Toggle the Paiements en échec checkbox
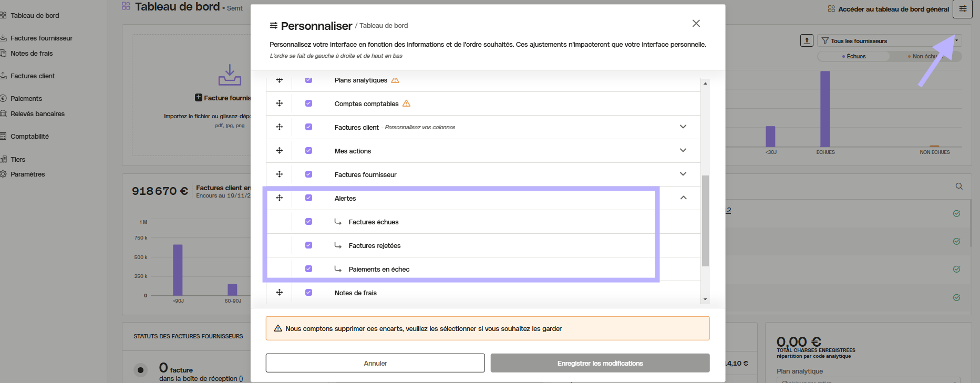The height and width of the screenshot is (383, 980). [308, 269]
